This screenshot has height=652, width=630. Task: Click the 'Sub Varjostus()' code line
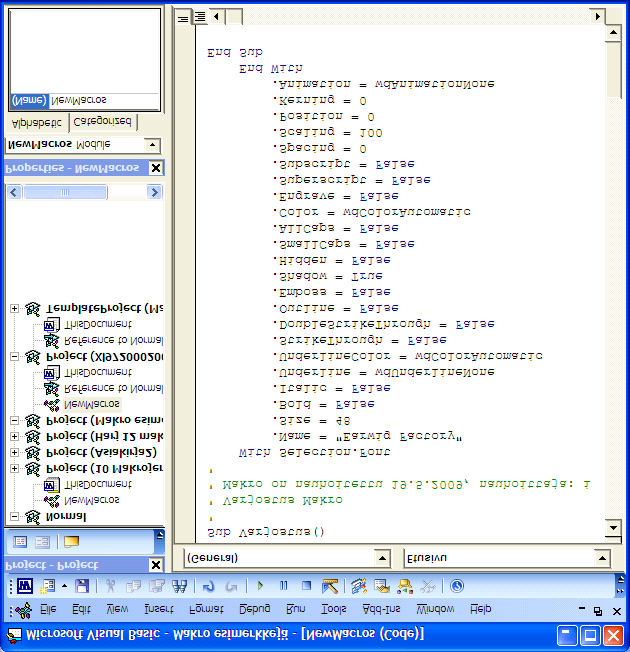pos(266,532)
